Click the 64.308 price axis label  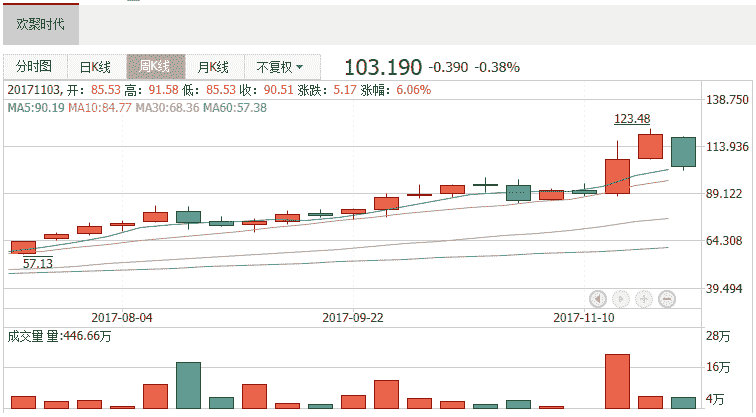click(x=724, y=241)
